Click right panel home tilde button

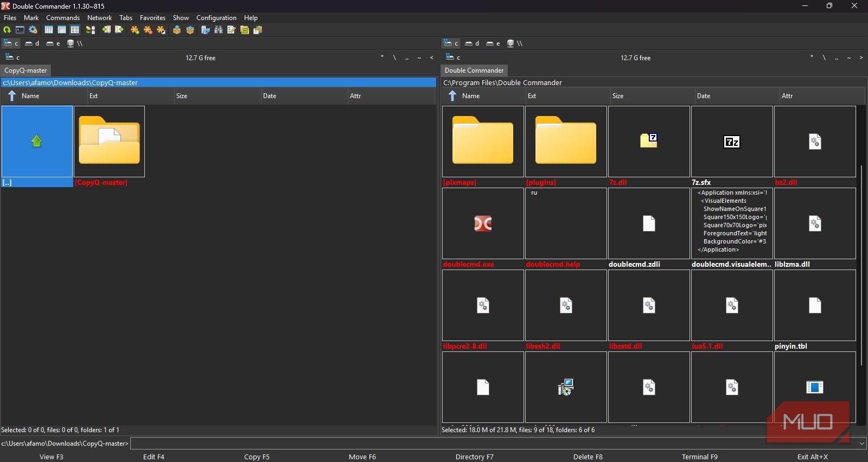click(x=849, y=57)
